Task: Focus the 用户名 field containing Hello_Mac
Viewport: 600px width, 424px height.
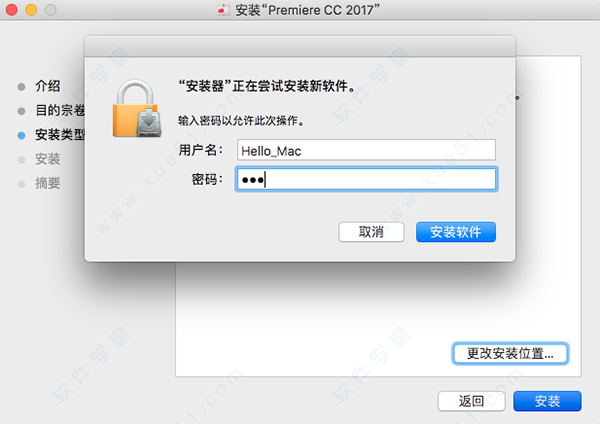Action: tap(366, 150)
